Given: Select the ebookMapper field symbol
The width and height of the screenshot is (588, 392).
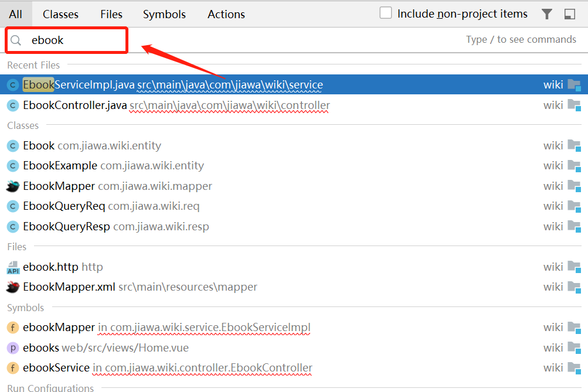Looking at the screenshot, I should (x=294, y=328).
